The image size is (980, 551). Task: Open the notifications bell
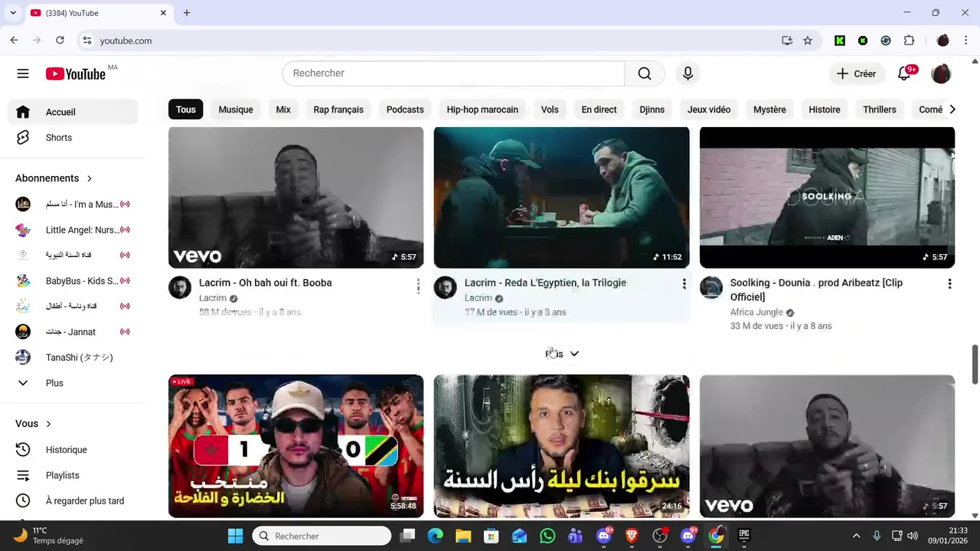[x=904, y=73]
